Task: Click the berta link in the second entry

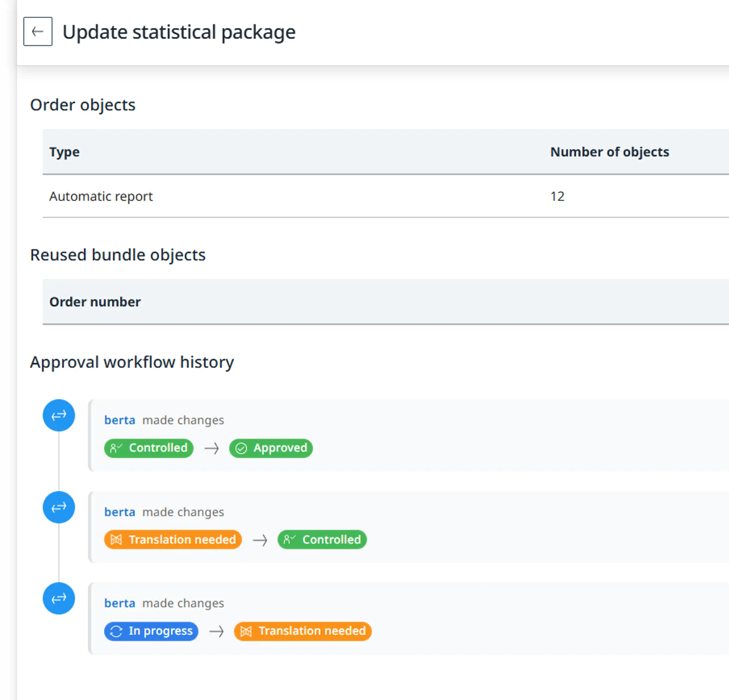Action: (120, 512)
